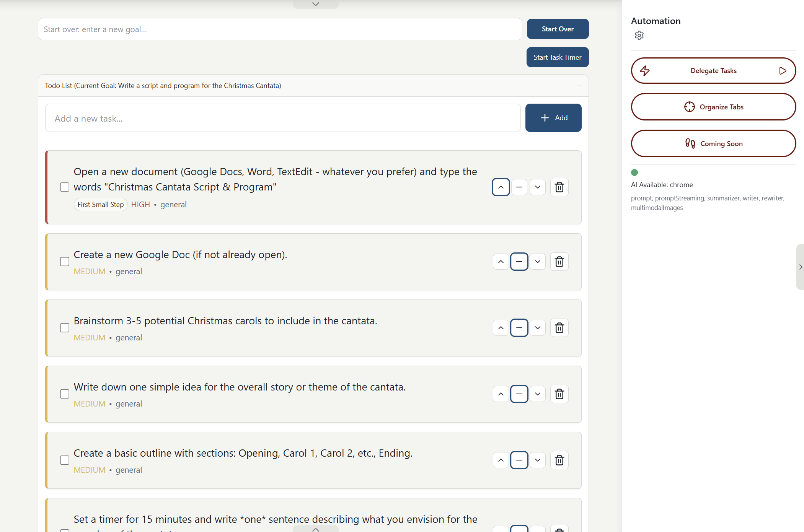Click Start Over button

click(557, 29)
